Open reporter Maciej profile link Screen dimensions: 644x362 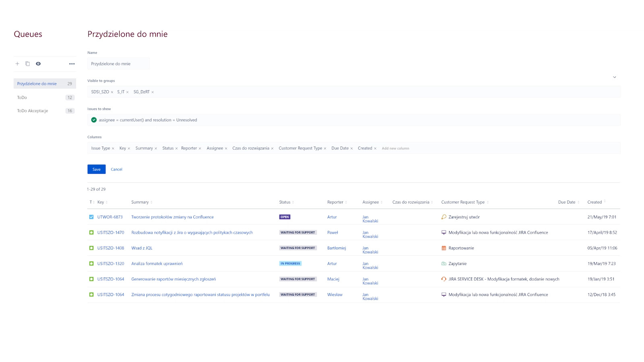333,279
